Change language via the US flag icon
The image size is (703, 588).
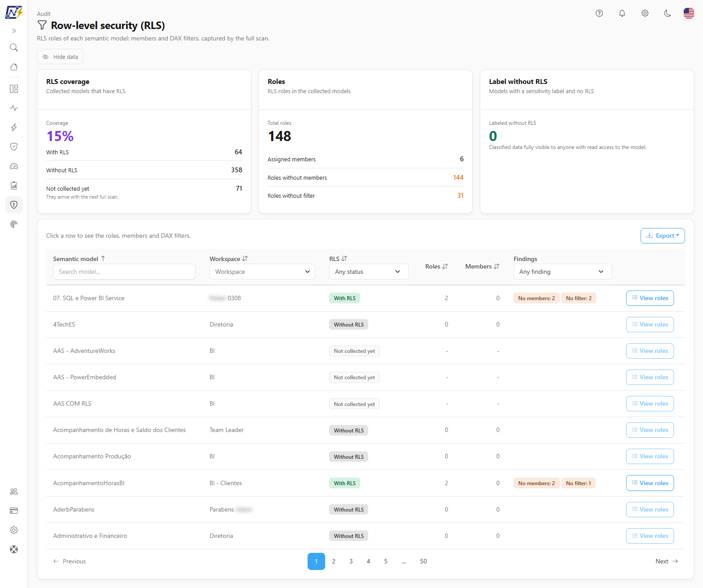tap(689, 13)
